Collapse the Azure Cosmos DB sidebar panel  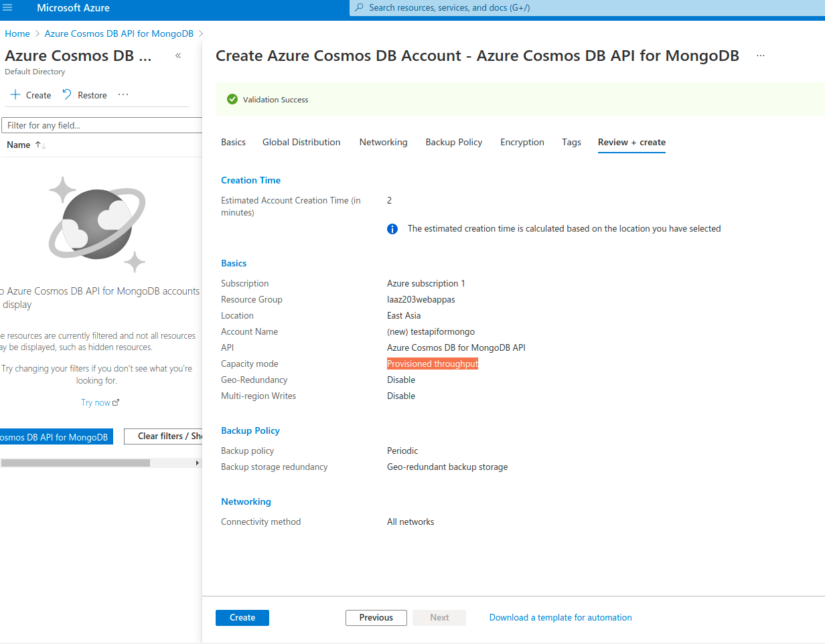178,56
